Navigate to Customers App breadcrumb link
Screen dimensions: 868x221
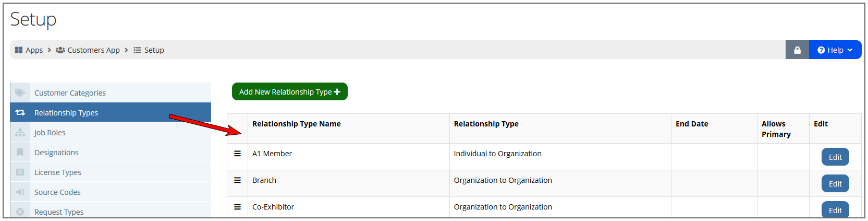[93, 50]
